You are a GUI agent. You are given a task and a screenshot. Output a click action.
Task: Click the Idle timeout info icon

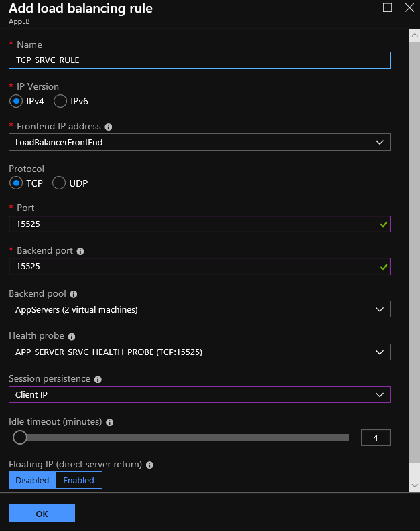tap(109, 422)
